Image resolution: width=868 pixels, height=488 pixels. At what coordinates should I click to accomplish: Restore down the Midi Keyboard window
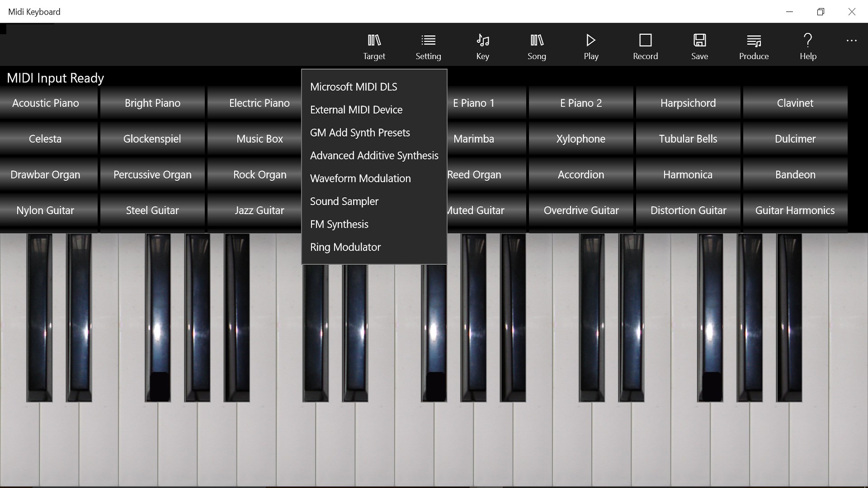[821, 12]
